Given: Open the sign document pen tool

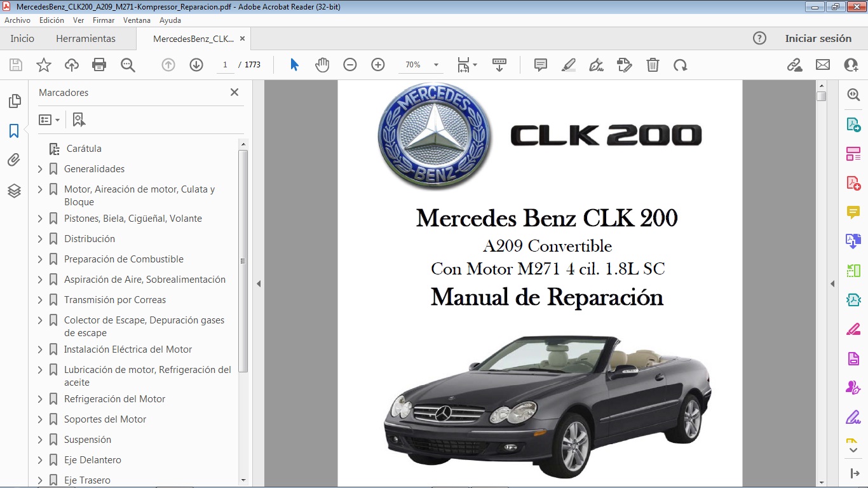Looking at the screenshot, I should coord(597,65).
